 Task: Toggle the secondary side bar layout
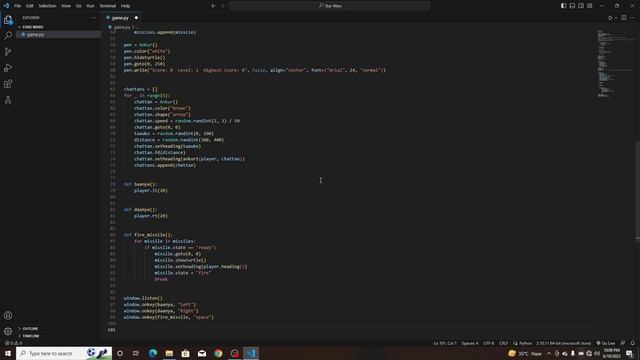pos(581,6)
